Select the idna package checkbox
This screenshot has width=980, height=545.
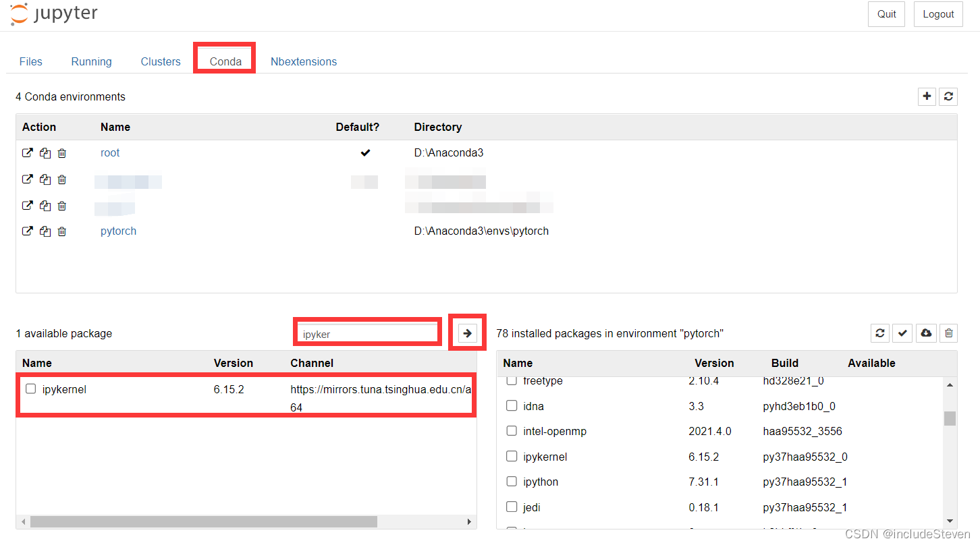512,405
